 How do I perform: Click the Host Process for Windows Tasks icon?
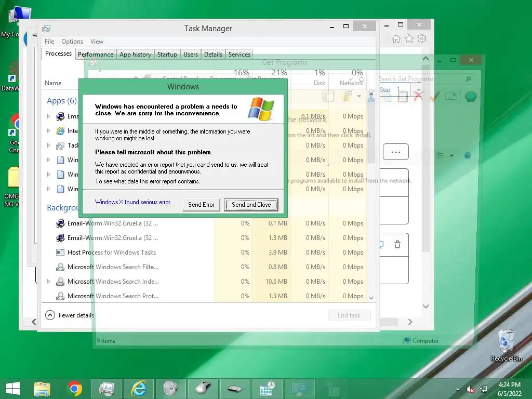[x=60, y=252]
